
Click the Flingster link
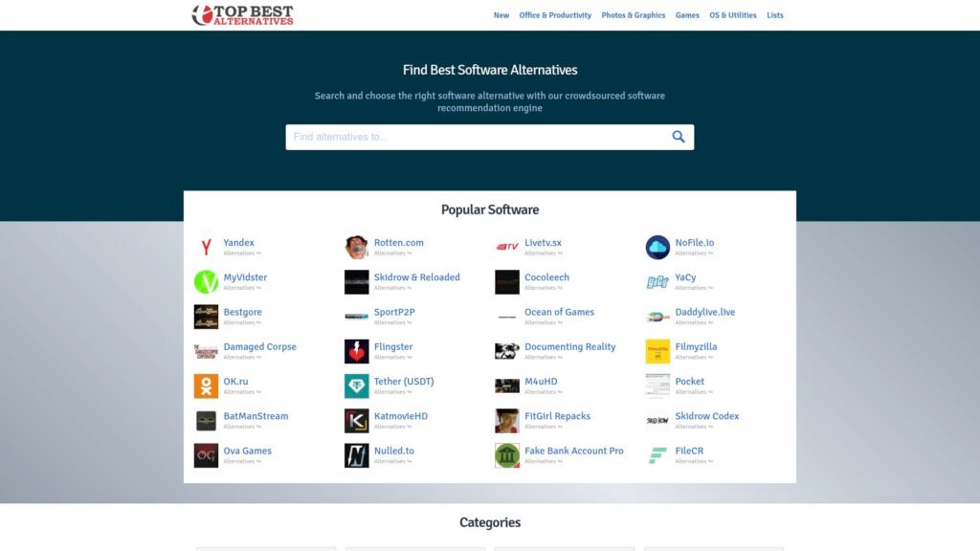pyautogui.click(x=393, y=346)
